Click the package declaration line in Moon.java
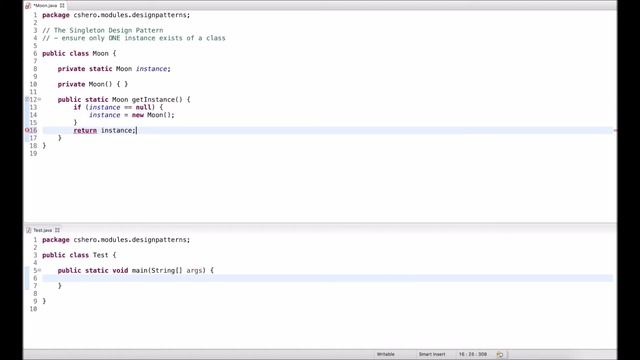Viewport: 640px width, 360px height. point(116,15)
